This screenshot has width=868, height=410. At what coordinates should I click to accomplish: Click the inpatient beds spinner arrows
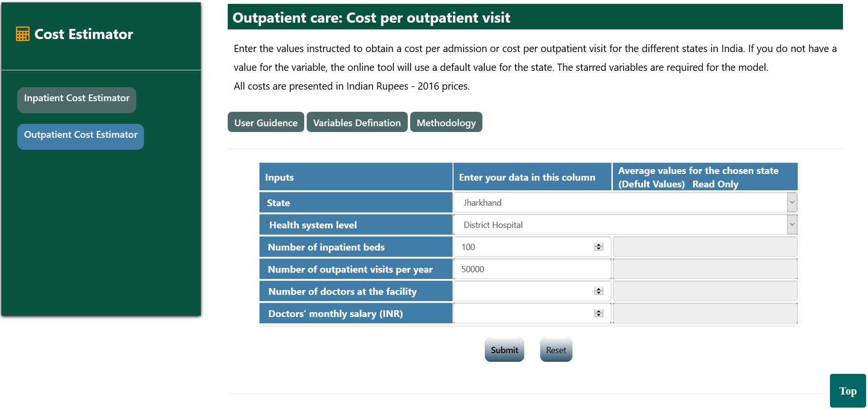599,247
